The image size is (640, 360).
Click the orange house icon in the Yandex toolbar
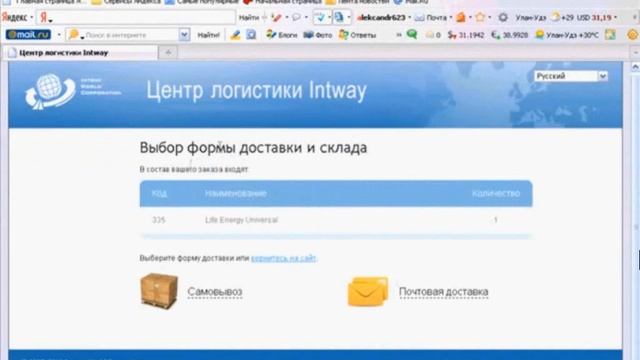(461, 17)
